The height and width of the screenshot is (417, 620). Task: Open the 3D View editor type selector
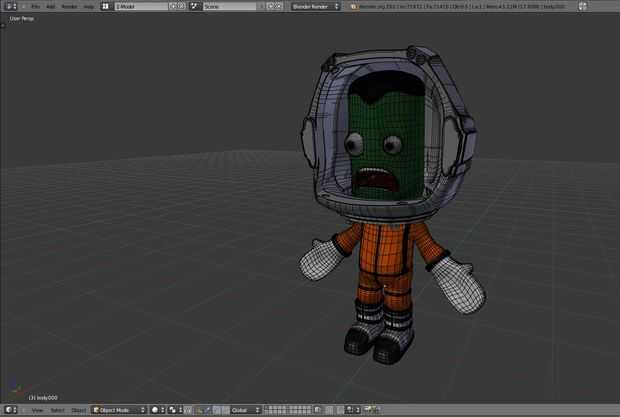[11, 410]
